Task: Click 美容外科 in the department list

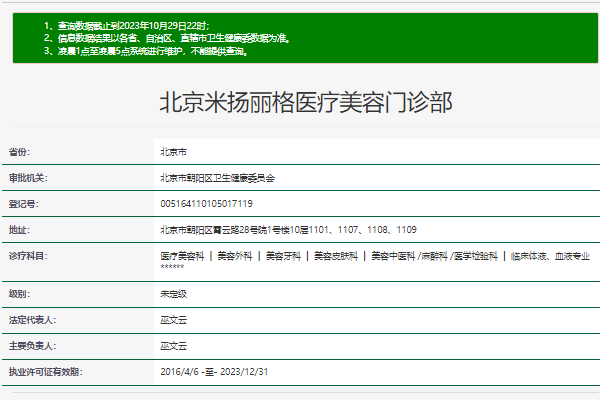Action: [x=235, y=256]
